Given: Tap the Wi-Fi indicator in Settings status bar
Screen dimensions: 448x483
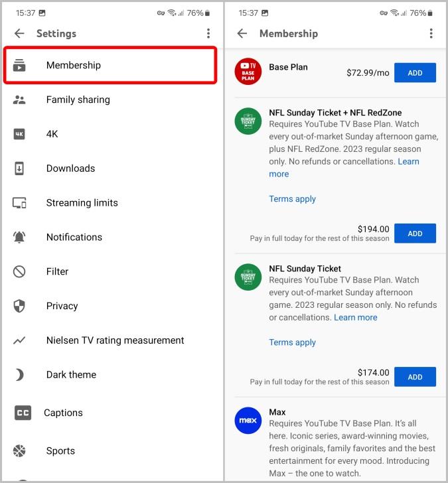Looking at the screenshot, I should [x=172, y=13].
